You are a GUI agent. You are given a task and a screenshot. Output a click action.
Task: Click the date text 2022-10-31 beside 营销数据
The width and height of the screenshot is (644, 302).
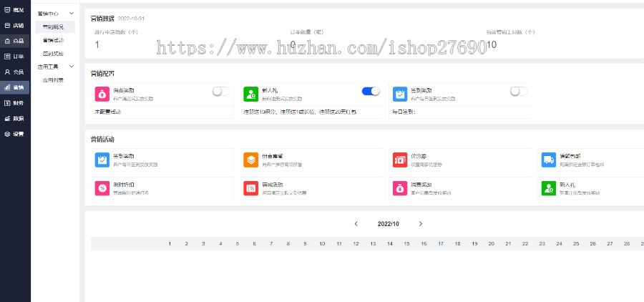click(131, 19)
